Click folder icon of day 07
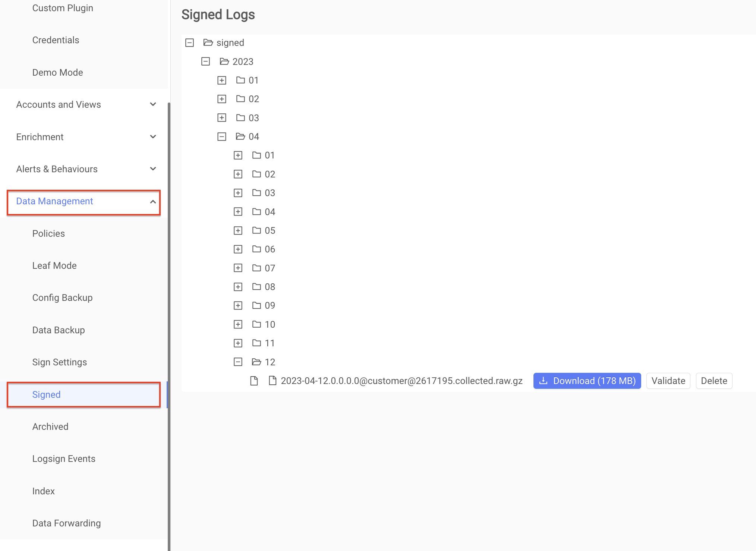The width and height of the screenshot is (756, 551). pyautogui.click(x=256, y=268)
